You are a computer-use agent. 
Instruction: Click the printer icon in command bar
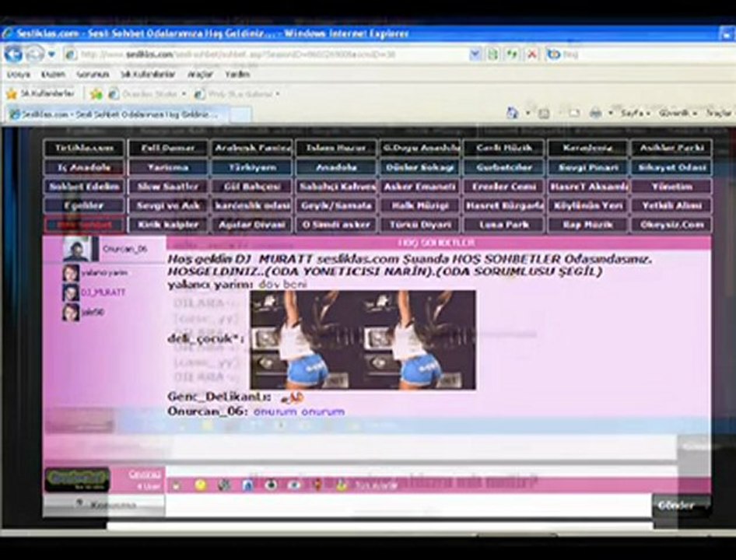tap(596, 113)
